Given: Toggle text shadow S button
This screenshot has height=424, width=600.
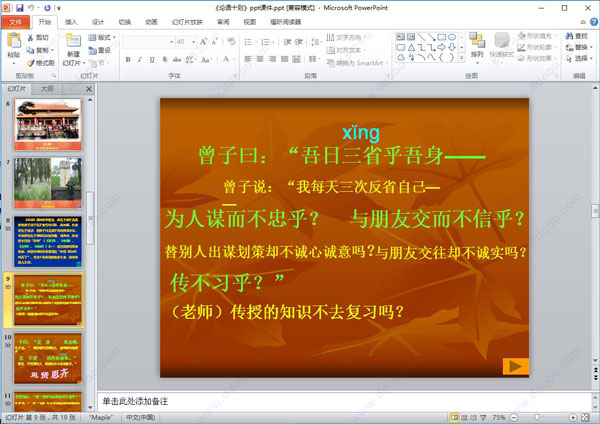Looking at the screenshot, I should pyautogui.click(x=165, y=59).
